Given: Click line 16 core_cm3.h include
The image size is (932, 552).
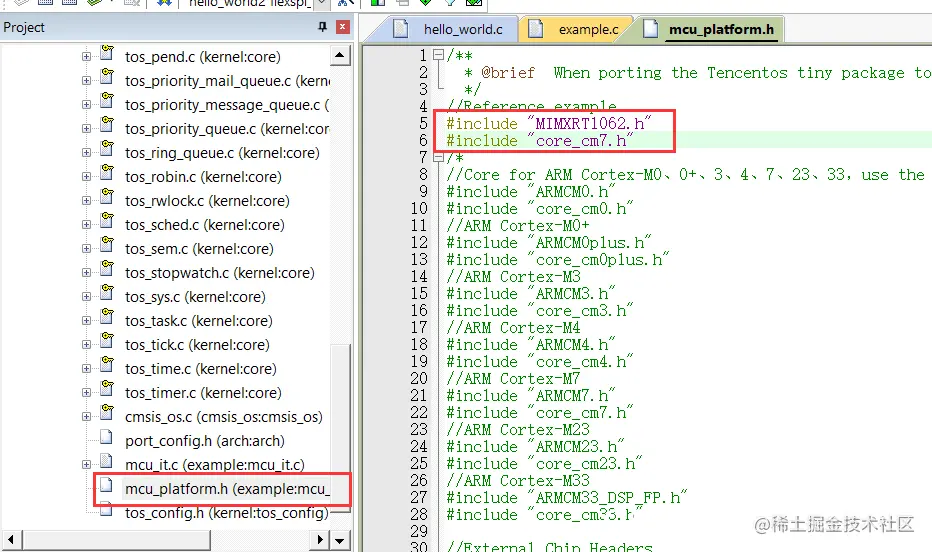Looking at the screenshot, I should (540, 311).
